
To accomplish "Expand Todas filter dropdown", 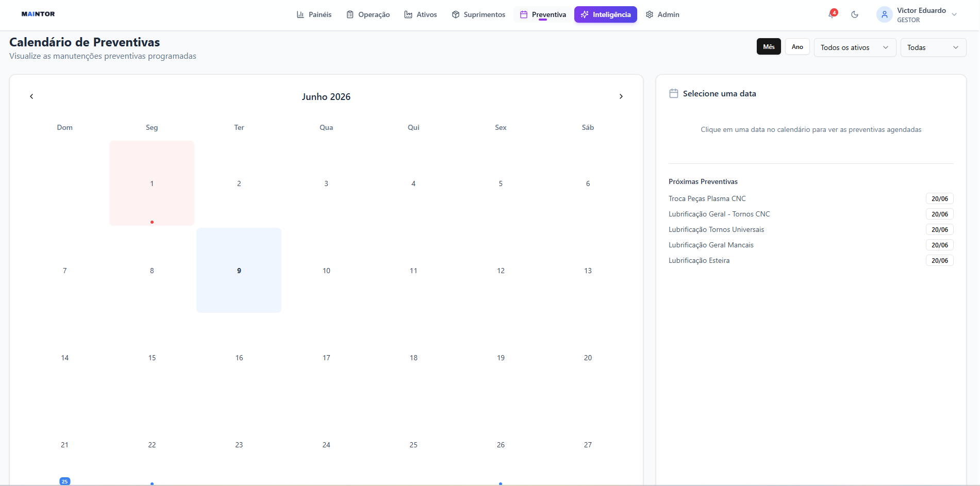I will tap(933, 47).
